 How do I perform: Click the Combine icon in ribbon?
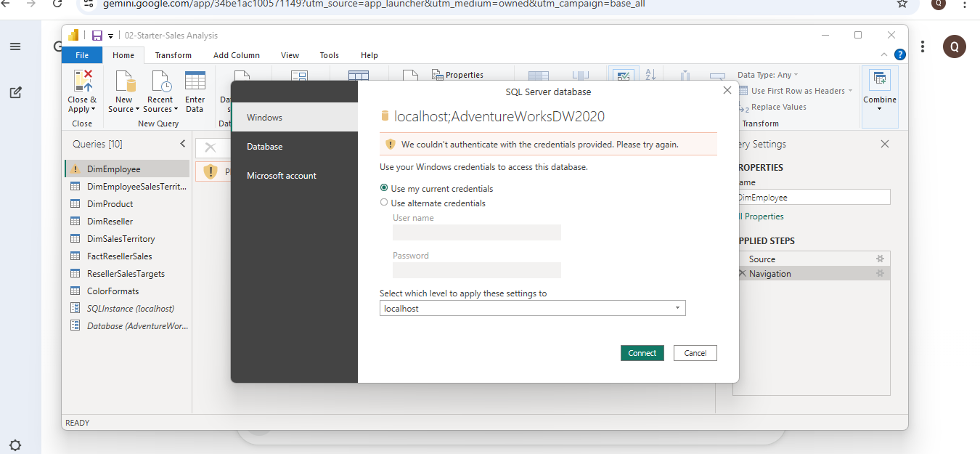pos(879,80)
